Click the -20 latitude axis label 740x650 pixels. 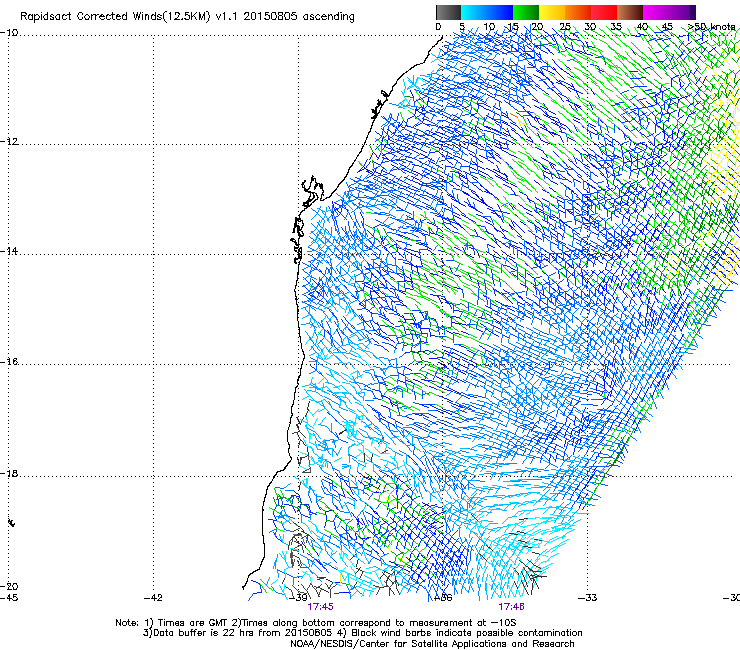pyautogui.click(x=9, y=586)
